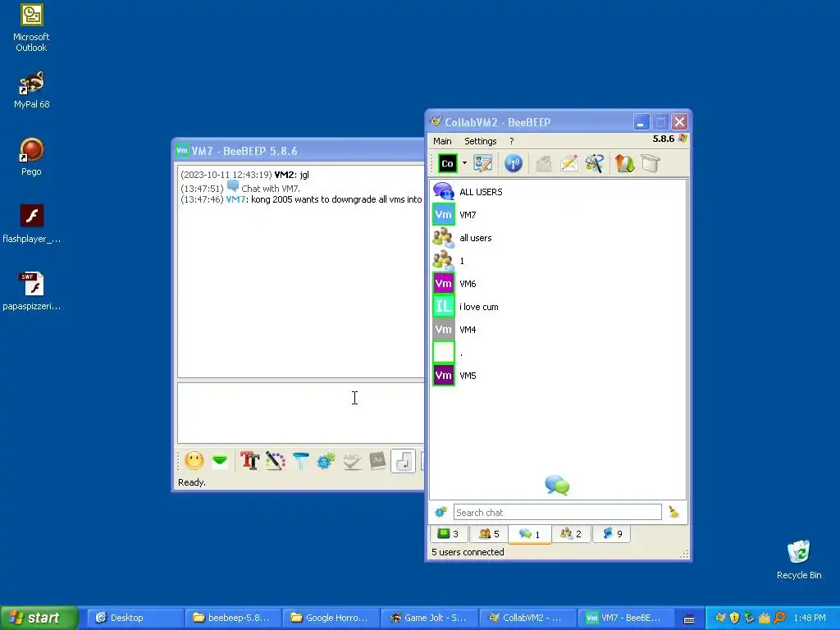The image size is (840, 630).
Task: Open the font 'Tt' icon in VM7 chat
Action: point(249,461)
